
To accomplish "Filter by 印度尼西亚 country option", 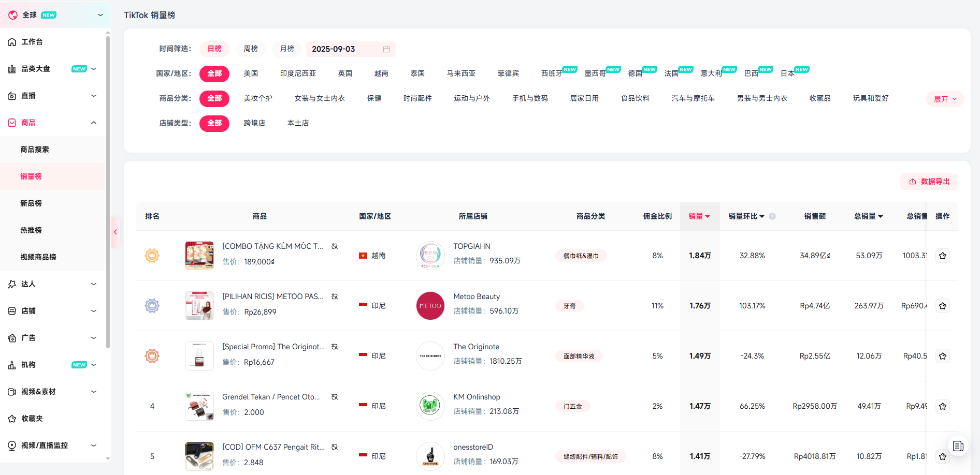I will click(298, 73).
